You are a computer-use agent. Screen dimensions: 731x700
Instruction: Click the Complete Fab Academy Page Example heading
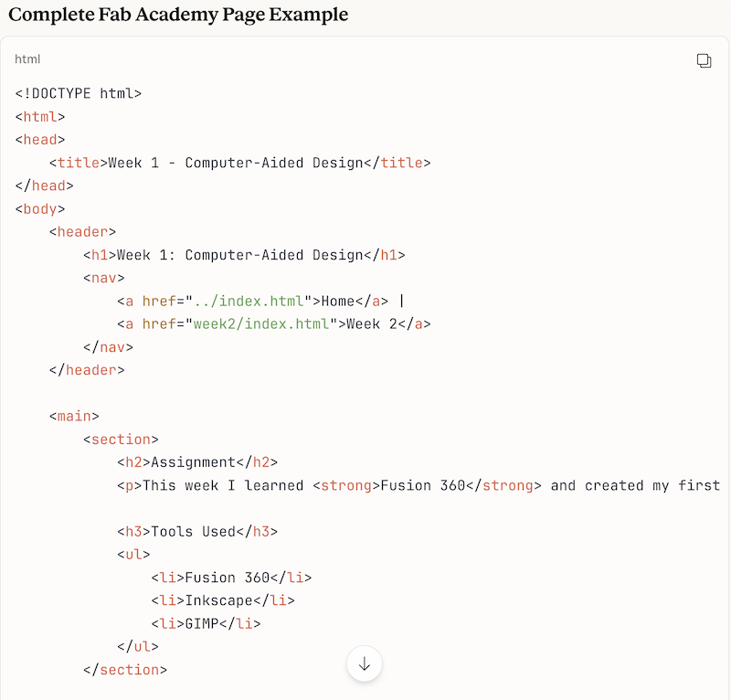[178, 16]
